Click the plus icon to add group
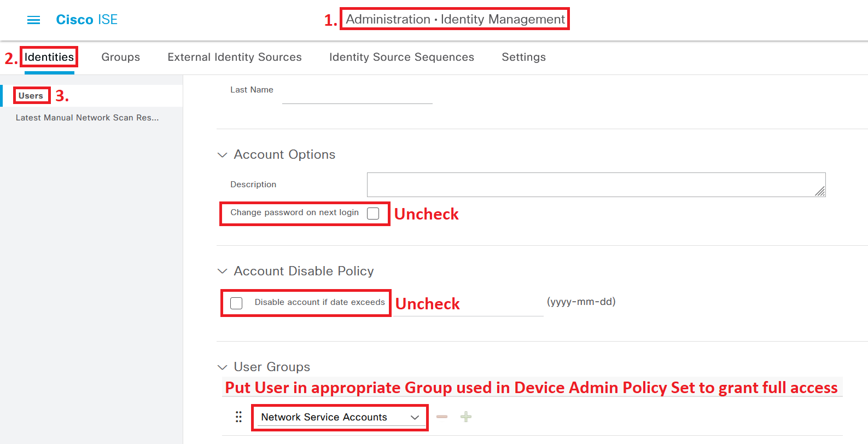This screenshot has height=444, width=868. [466, 417]
